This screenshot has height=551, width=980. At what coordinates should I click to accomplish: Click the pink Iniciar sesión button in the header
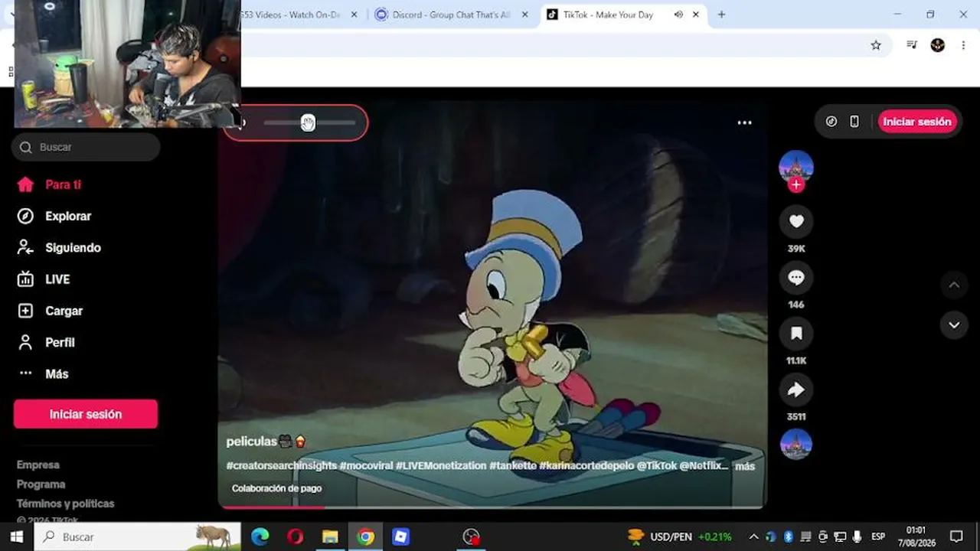point(917,122)
